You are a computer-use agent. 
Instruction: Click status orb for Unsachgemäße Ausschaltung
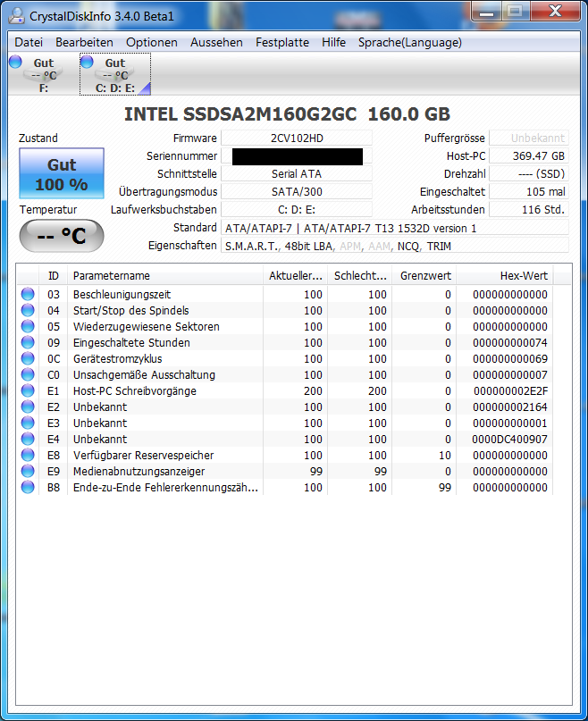pyautogui.click(x=28, y=374)
